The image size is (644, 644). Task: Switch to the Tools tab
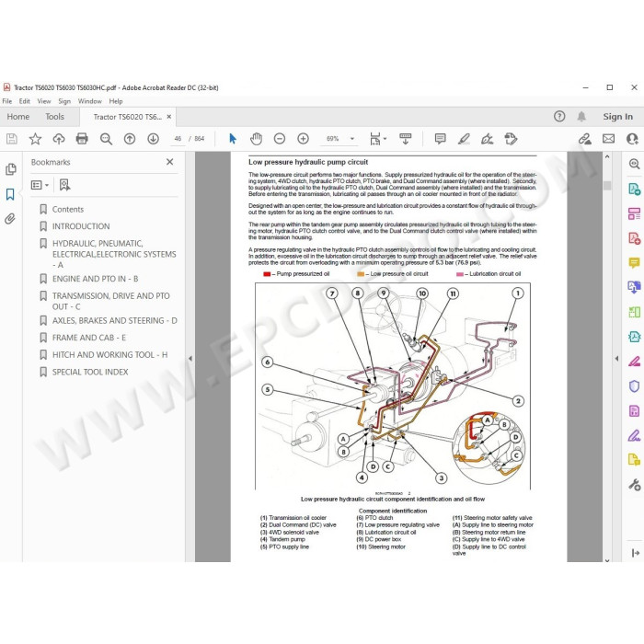54,117
